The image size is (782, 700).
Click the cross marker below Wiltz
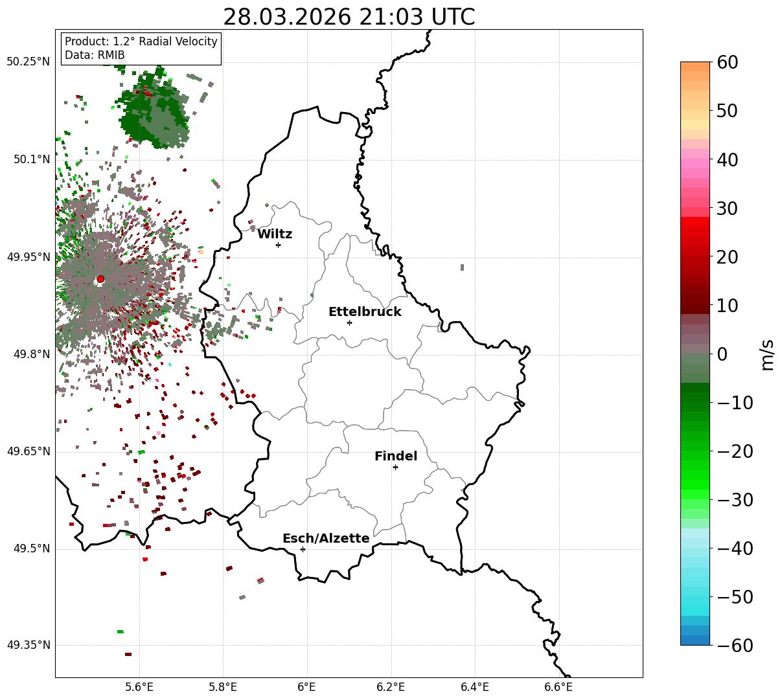[x=278, y=245]
